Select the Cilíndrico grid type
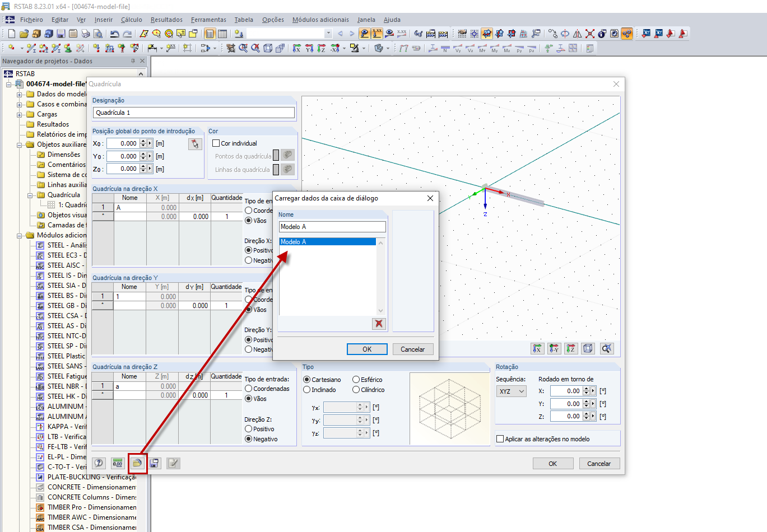Image resolution: width=767 pixels, height=532 pixels. coord(356,390)
